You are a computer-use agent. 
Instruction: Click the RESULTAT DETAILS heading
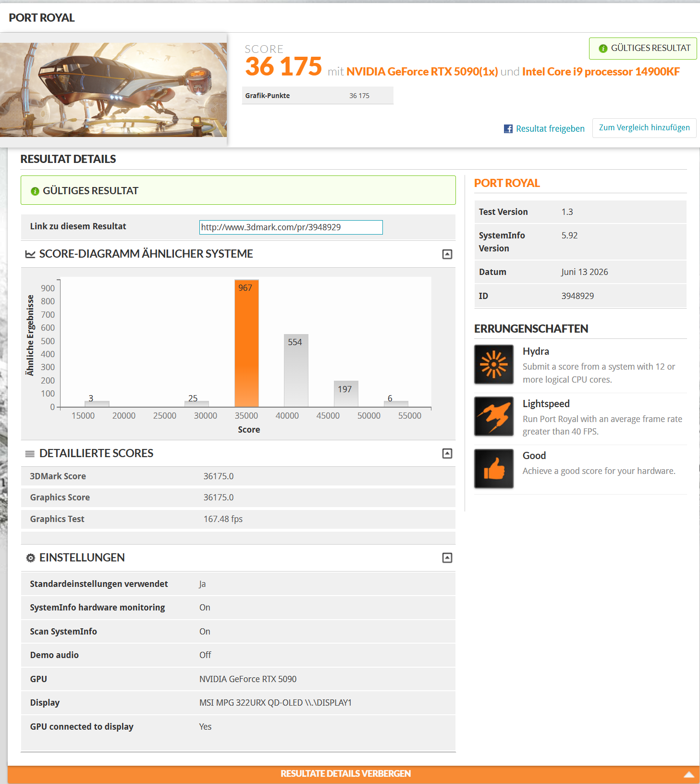coord(68,159)
